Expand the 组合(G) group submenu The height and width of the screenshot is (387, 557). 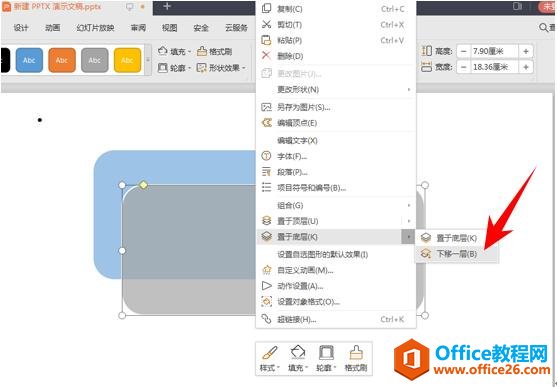pos(336,205)
